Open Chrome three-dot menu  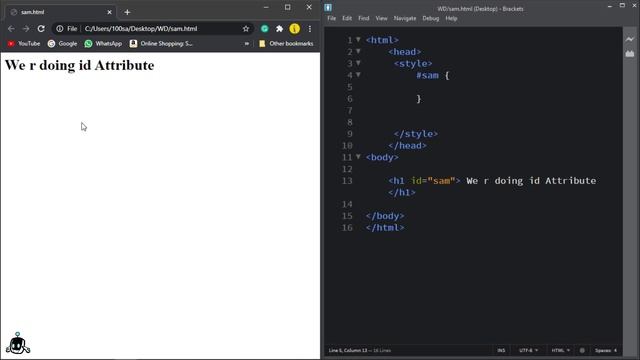tap(310, 29)
